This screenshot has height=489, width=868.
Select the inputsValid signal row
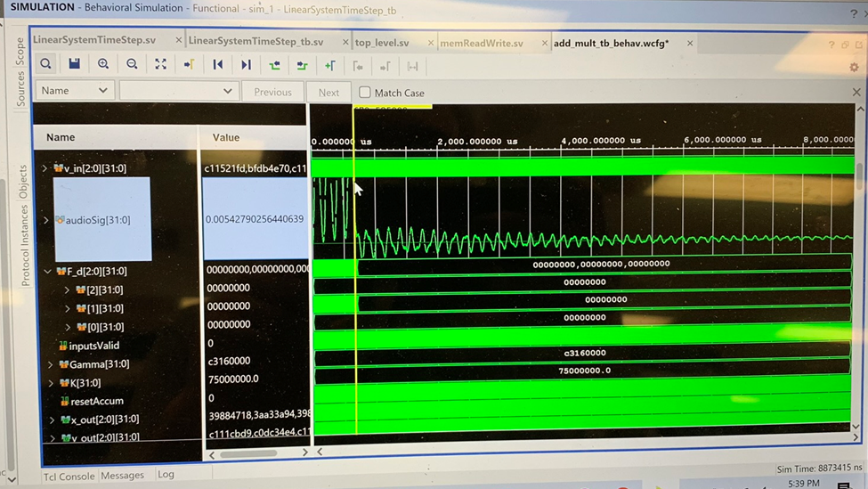pyautogui.click(x=93, y=346)
